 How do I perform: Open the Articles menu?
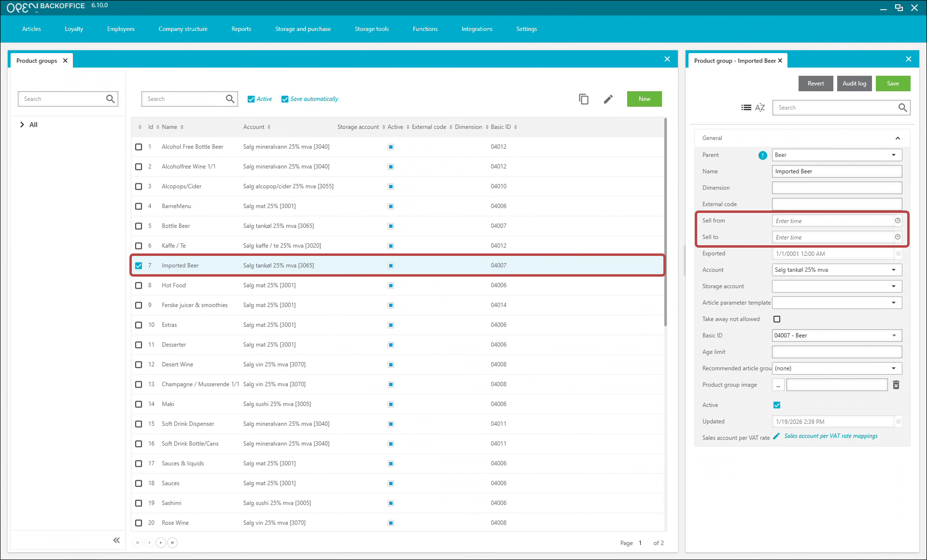[31, 29]
